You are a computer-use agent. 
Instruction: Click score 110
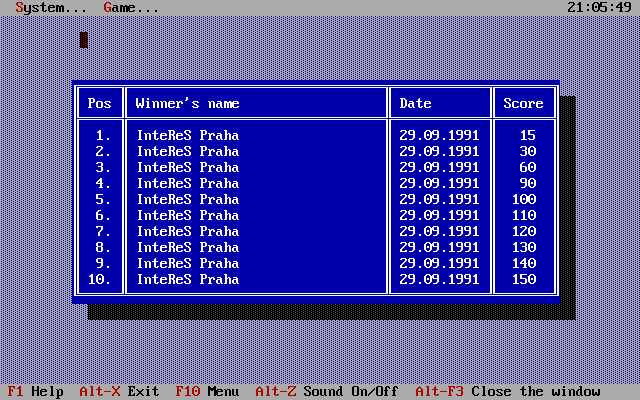[x=524, y=215]
